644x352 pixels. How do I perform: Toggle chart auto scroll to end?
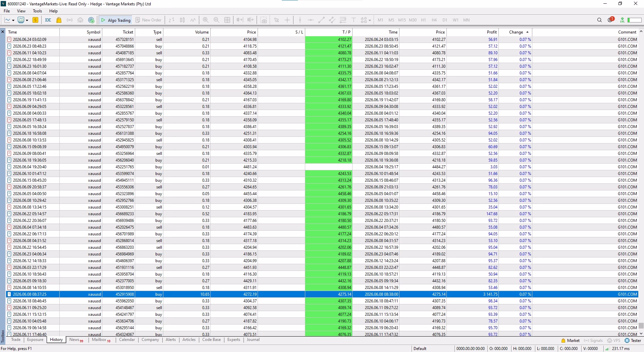pyautogui.click(x=251, y=20)
